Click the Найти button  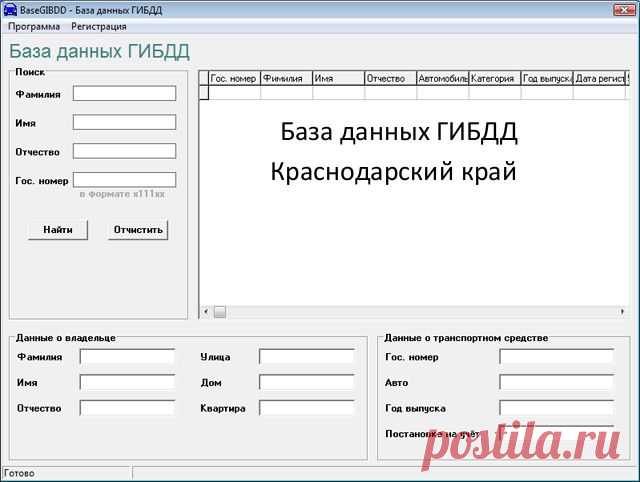(x=58, y=230)
